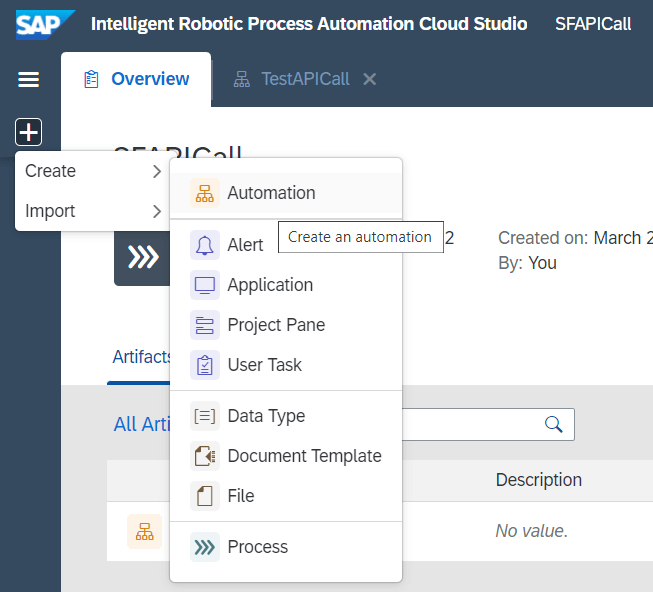653x592 pixels.
Task: Click the Application screen icon
Action: pyautogui.click(x=204, y=285)
